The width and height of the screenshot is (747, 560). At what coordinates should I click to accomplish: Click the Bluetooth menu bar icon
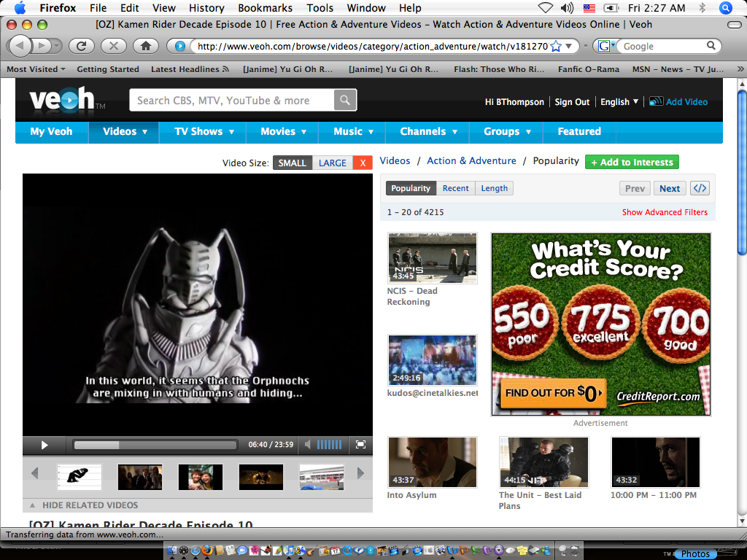pos(703,7)
